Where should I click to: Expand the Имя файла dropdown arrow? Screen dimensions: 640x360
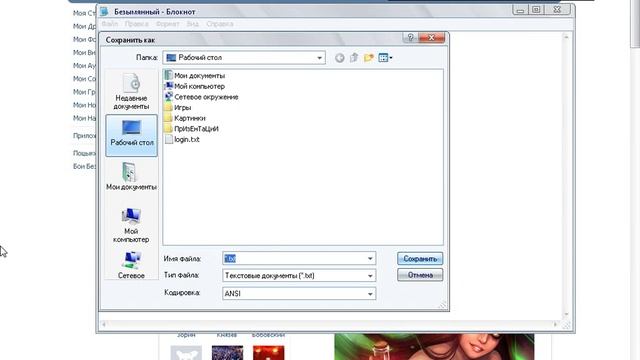[370, 258]
